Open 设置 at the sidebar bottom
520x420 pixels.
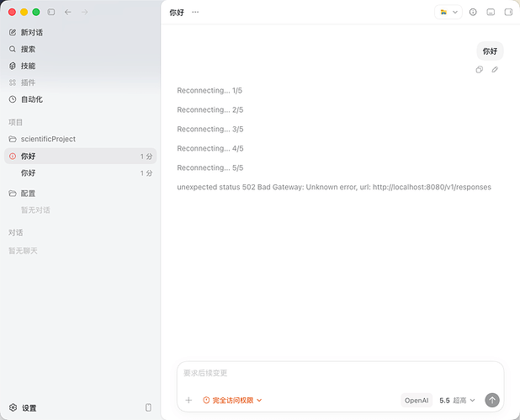pos(23,407)
